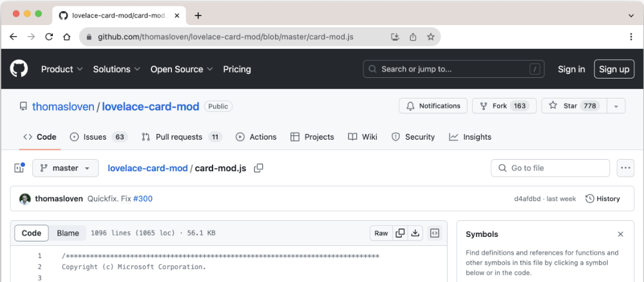View file History
The image size is (644, 282).
tap(603, 199)
